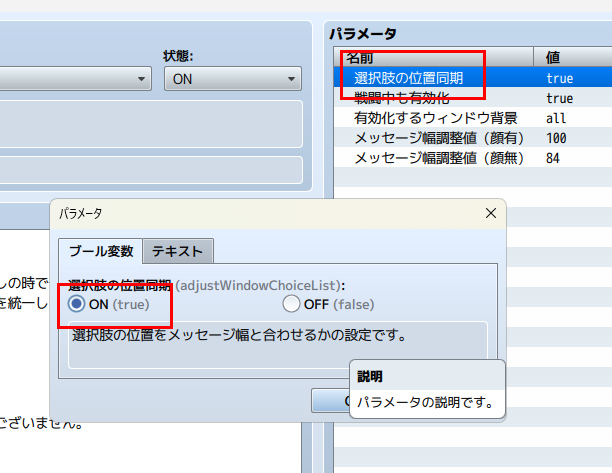The image size is (612, 473).
Task: Select the ON (true) radio button
Action: click(x=77, y=304)
